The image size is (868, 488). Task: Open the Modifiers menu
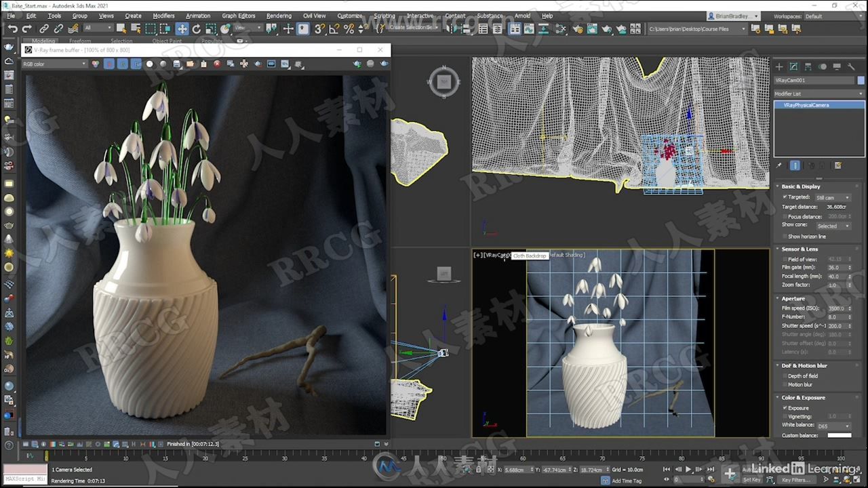163,16
